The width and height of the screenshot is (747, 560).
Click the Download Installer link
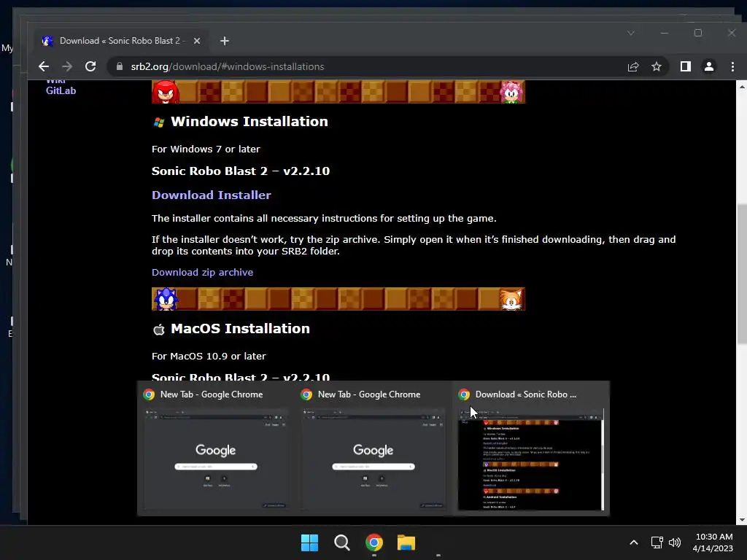[x=211, y=195]
